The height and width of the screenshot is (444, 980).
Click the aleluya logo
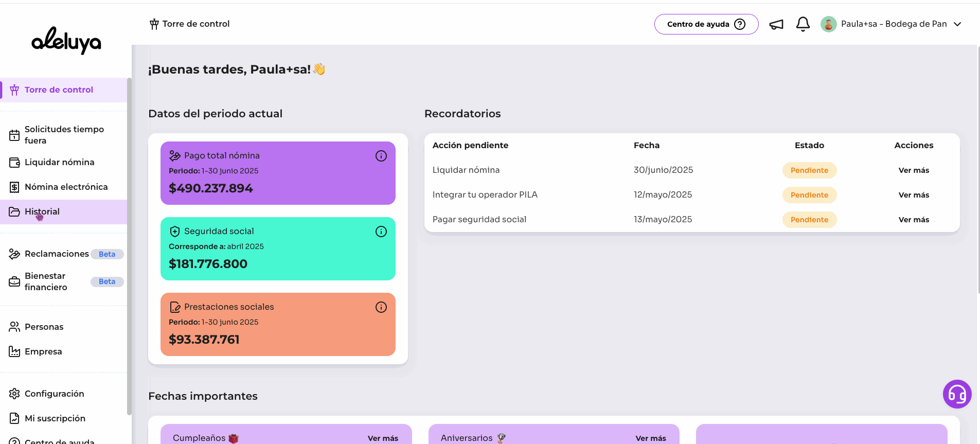[x=66, y=41]
